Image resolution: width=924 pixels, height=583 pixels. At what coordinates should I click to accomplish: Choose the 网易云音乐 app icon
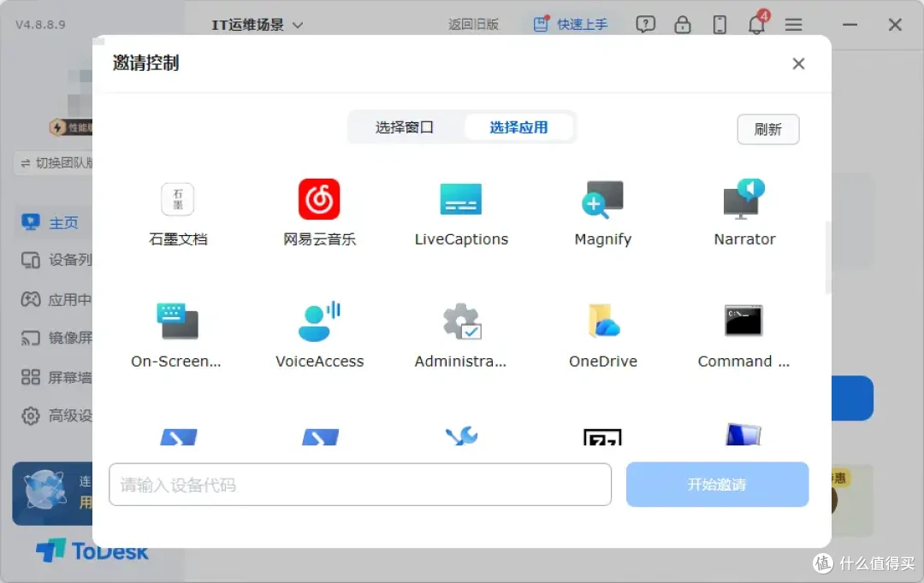point(319,199)
